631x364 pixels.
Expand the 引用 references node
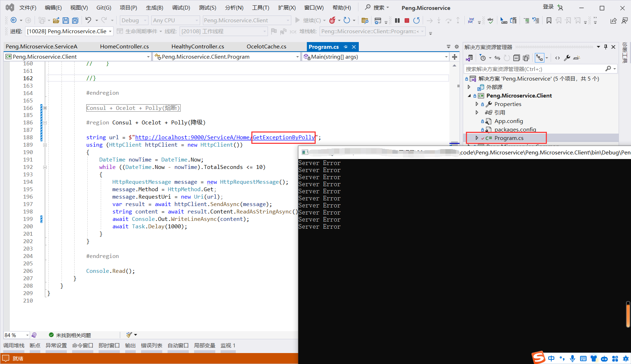coord(477,112)
